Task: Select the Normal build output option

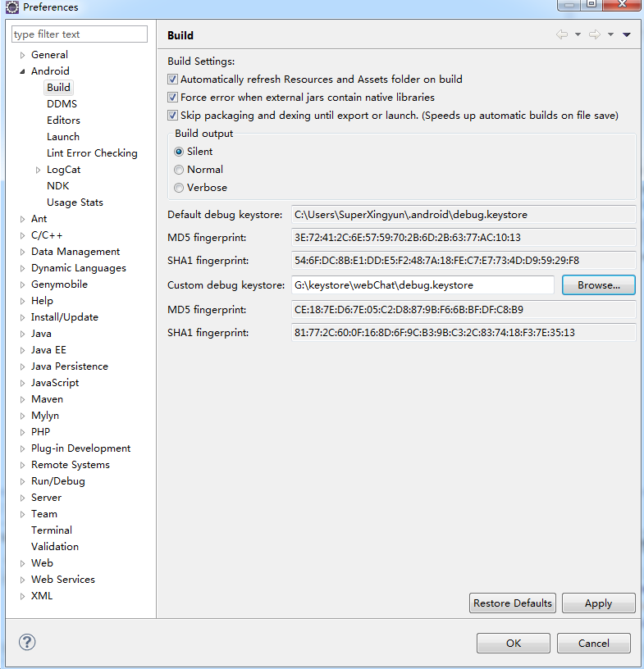Action: point(179,170)
